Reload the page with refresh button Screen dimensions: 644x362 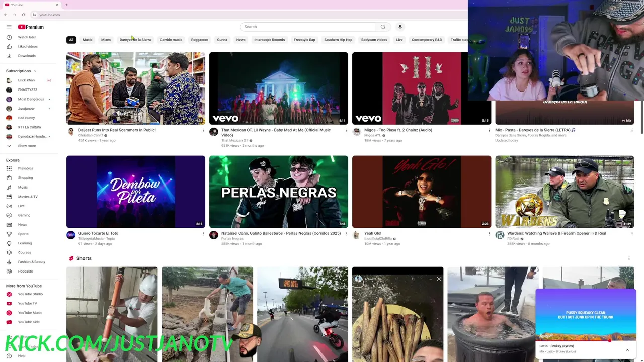coord(23,15)
